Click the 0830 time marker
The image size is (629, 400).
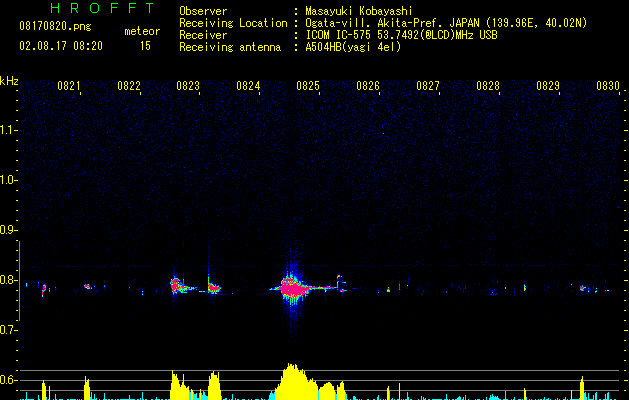coord(608,87)
